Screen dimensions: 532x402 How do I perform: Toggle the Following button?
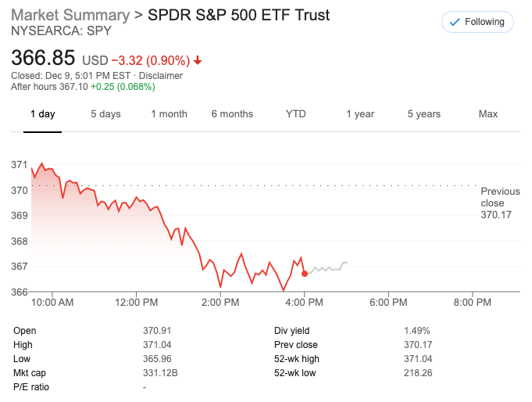[x=477, y=22]
